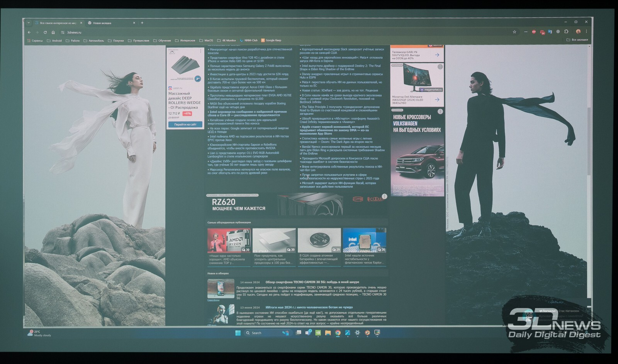This screenshot has height=364, width=618.
Task: Open the Garlyn TV ad arrow
Action: click(437, 55)
